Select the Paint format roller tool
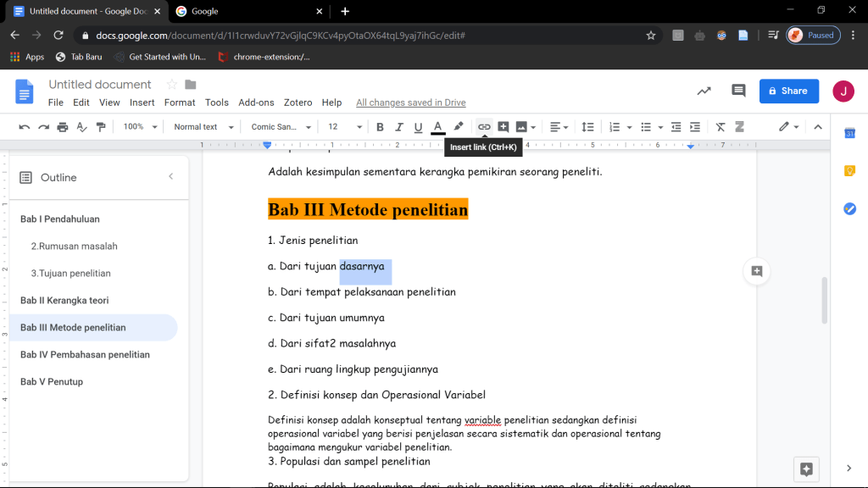 pos(102,127)
